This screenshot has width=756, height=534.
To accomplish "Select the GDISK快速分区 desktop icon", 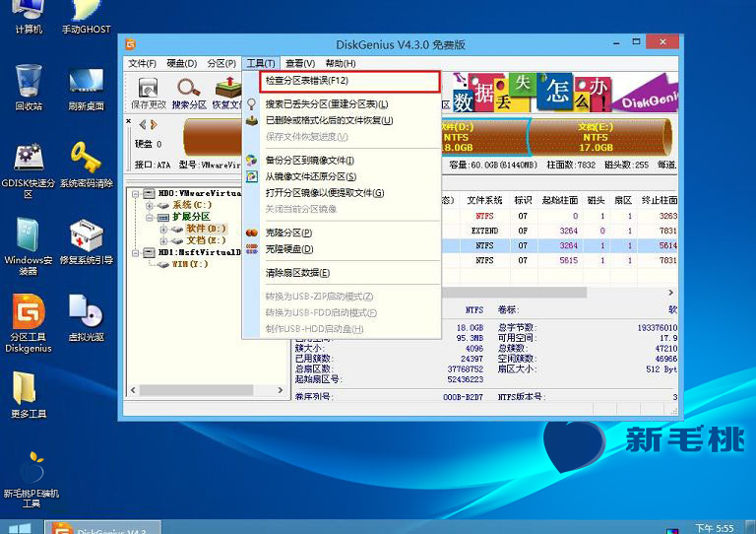I will (x=28, y=171).
